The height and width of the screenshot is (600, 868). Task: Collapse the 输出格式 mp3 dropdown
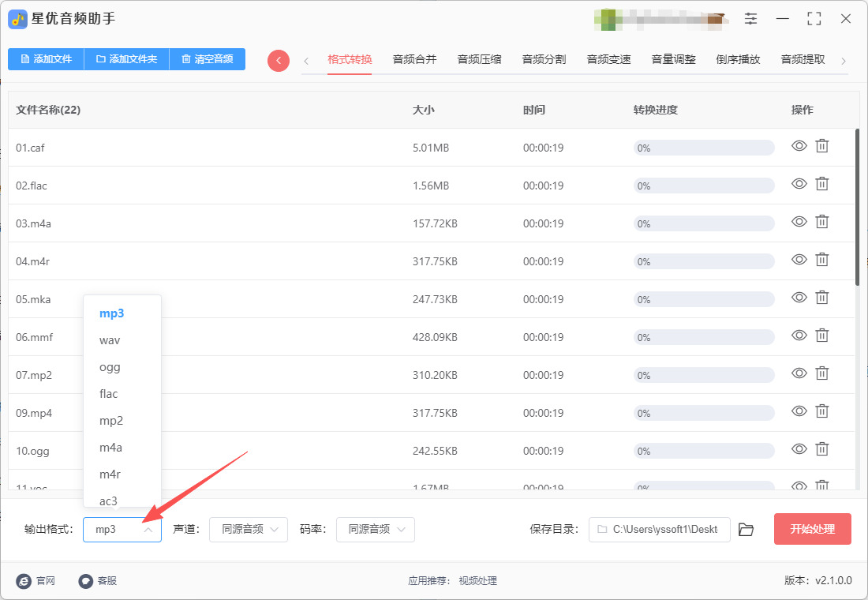[122, 530]
